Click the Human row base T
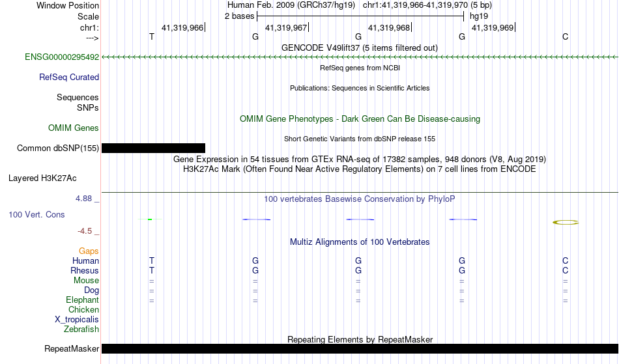The height and width of the screenshot is (364, 619). tap(152, 260)
